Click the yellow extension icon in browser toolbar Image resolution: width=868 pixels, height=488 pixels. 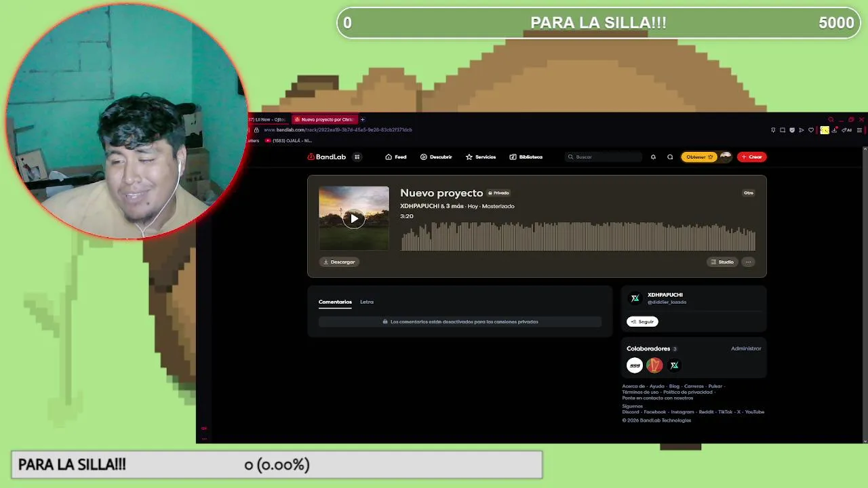click(825, 130)
